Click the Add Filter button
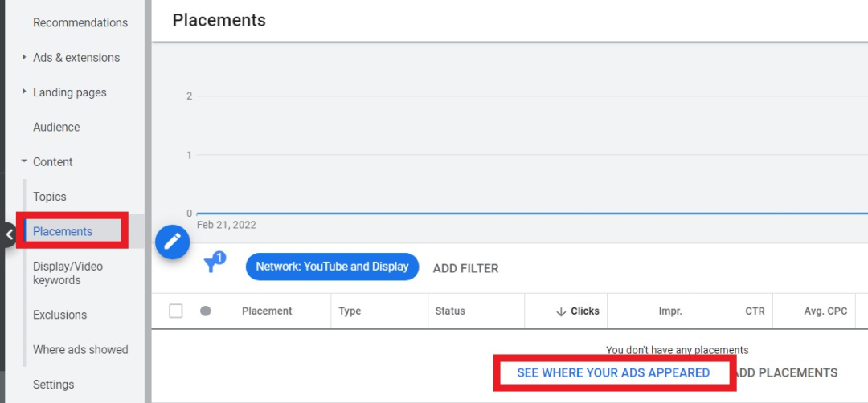 465,269
